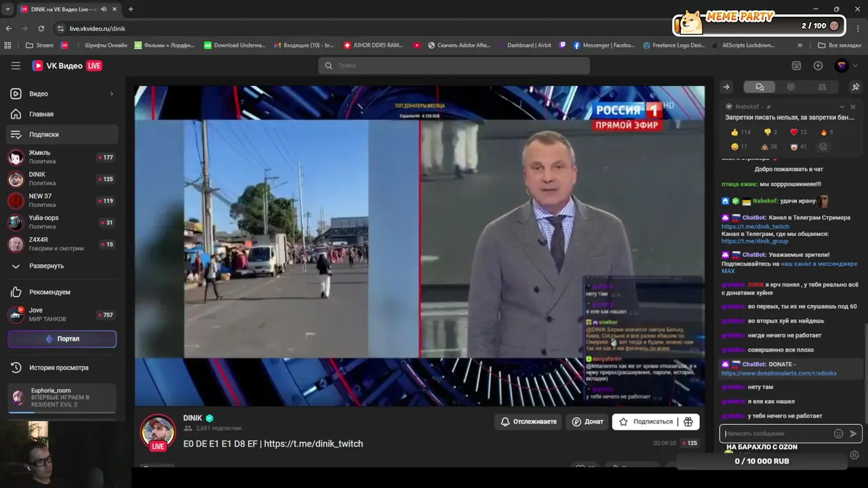Viewport: 868px width, 488px height.
Task: Click the address bar URL live.vkvideo.ru/dinik
Action: [97, 28]
